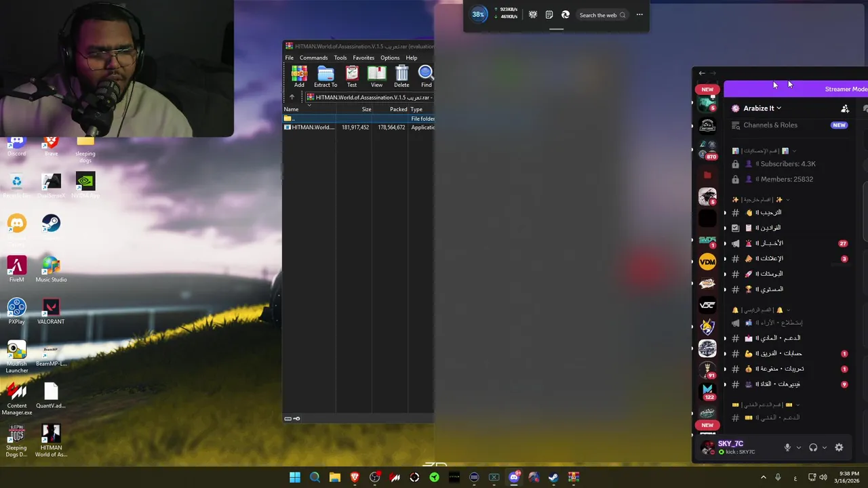This screenshot has width=868, height=488.
Task: Click the Find icon in WinRAR toolbar
Action: (x=426, y=77)
